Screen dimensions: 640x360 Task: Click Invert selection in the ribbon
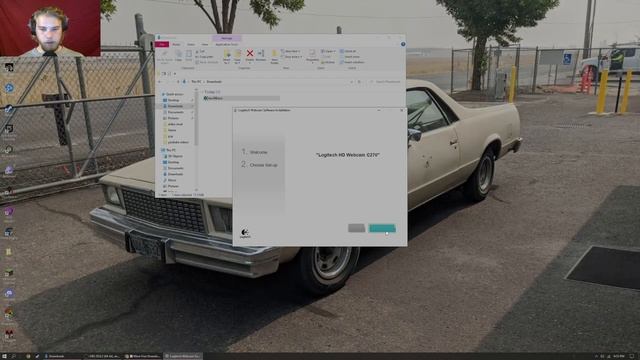click(352, 62)
